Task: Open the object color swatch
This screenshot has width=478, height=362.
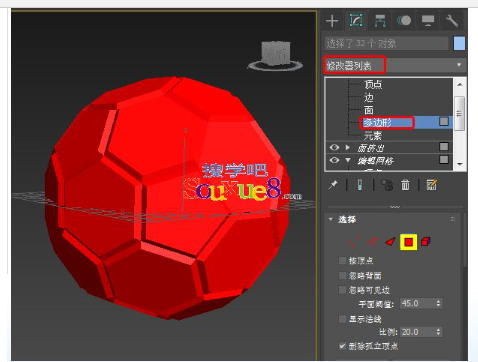Action: point(459,43)
